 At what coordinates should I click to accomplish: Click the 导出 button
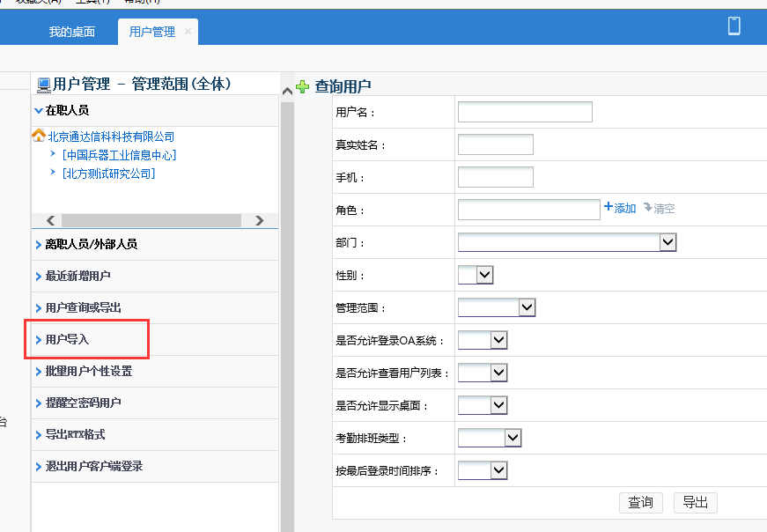click(x=695, y=503)
